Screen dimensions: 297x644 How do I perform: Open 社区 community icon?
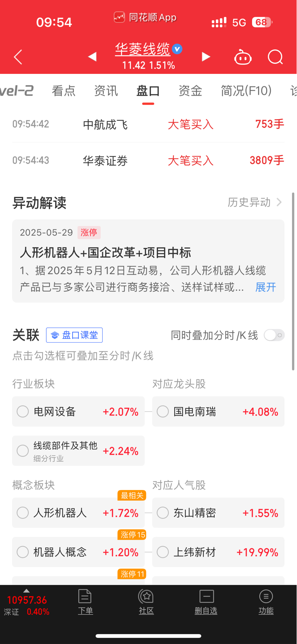pos(146,596)
